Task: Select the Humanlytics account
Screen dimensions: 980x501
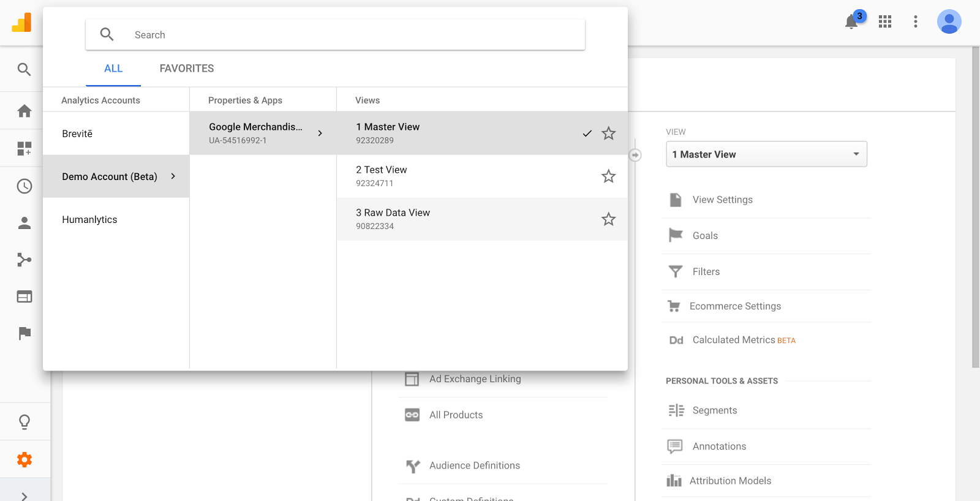Action: (x=116, y=219)
